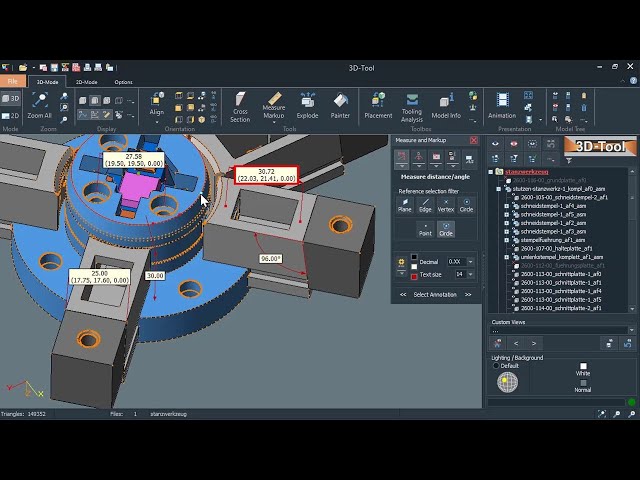Expand schneidstempel-1_af4_asm node
The height and width of the screenshot is (480, 640).
507,206
